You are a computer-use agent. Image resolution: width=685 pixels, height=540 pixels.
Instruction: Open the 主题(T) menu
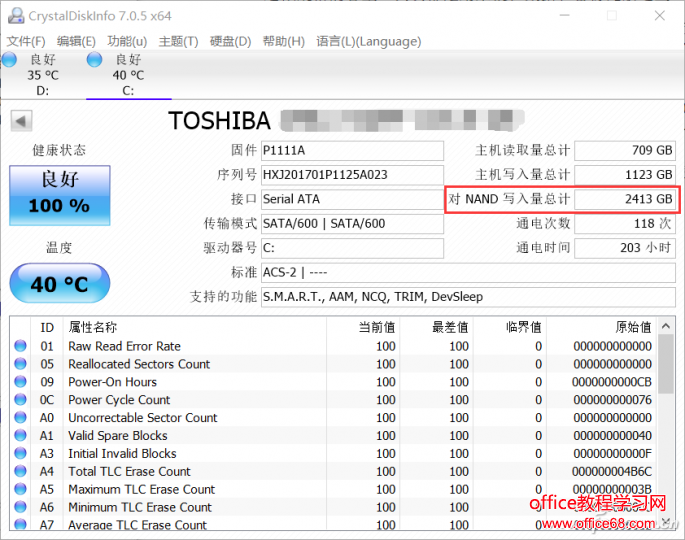click(x=178, y=41)
